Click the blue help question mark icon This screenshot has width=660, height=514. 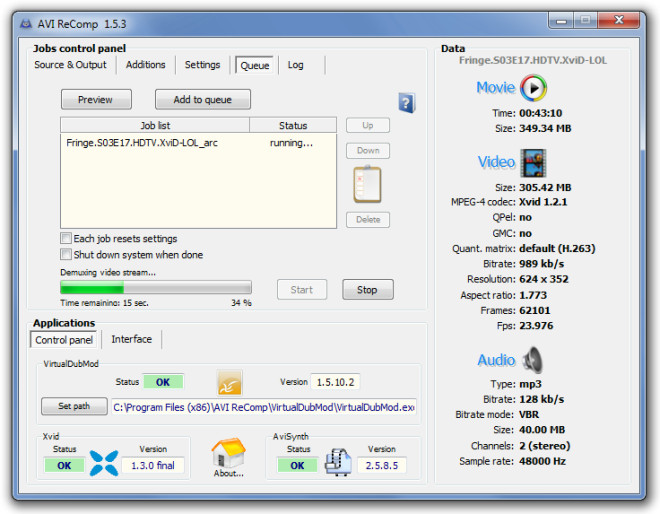(x=407, y=103)
